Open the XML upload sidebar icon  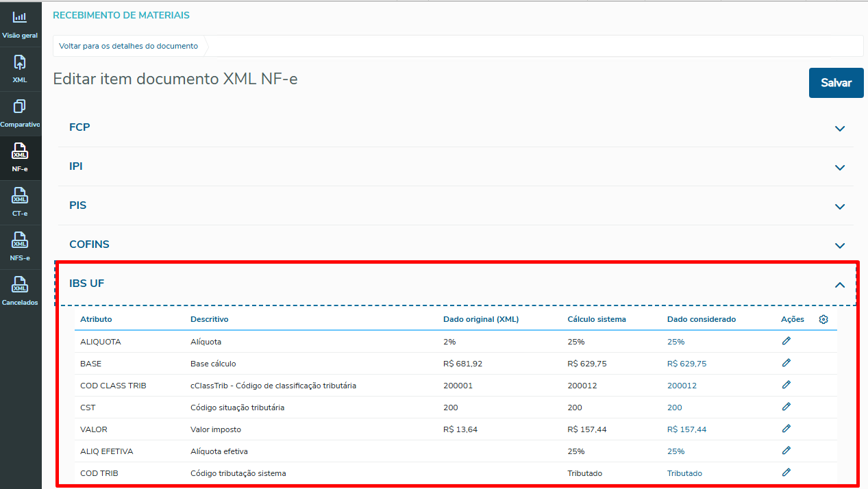(20, 69)
